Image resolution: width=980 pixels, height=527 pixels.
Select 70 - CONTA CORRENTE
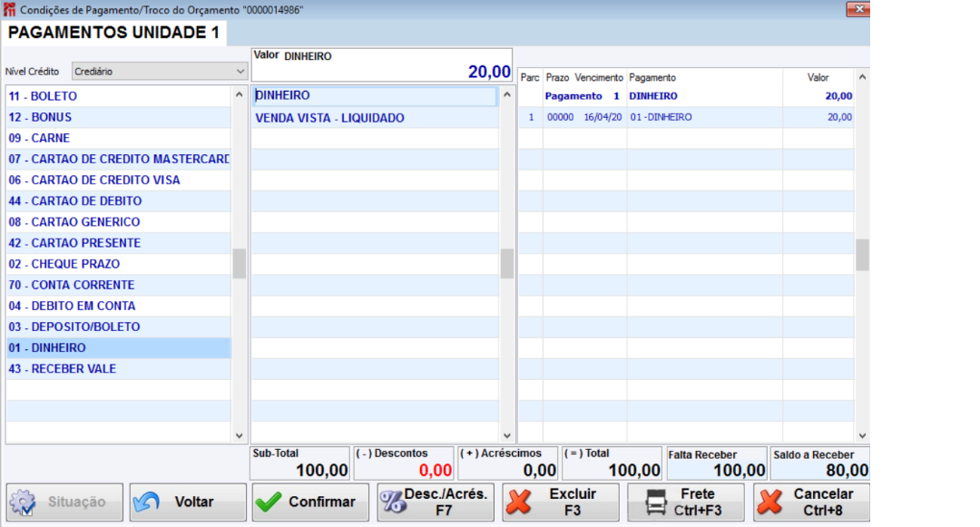point(119,285)
